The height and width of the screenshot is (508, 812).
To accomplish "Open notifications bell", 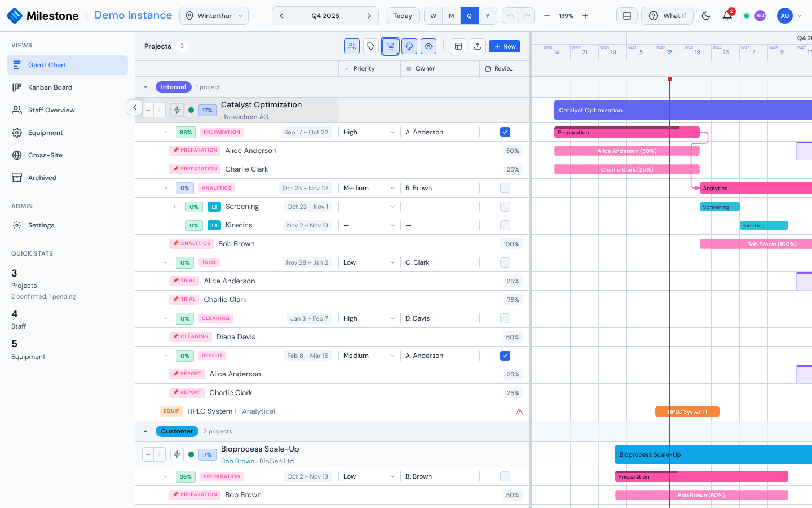I will [x=727, y=16].
